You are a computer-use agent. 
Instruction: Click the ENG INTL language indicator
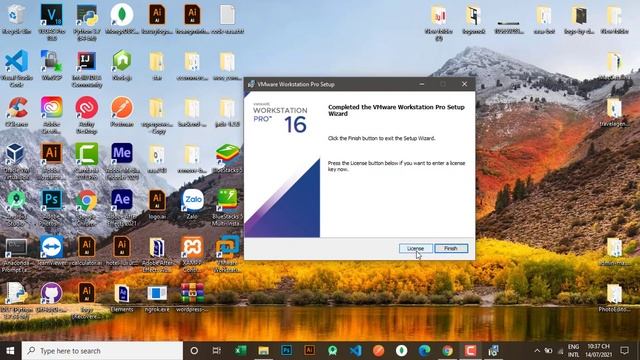pos(573,351)
